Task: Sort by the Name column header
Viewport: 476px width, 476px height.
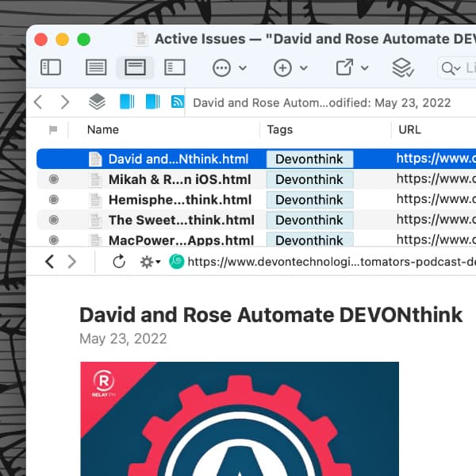Action: click(103, 129)
